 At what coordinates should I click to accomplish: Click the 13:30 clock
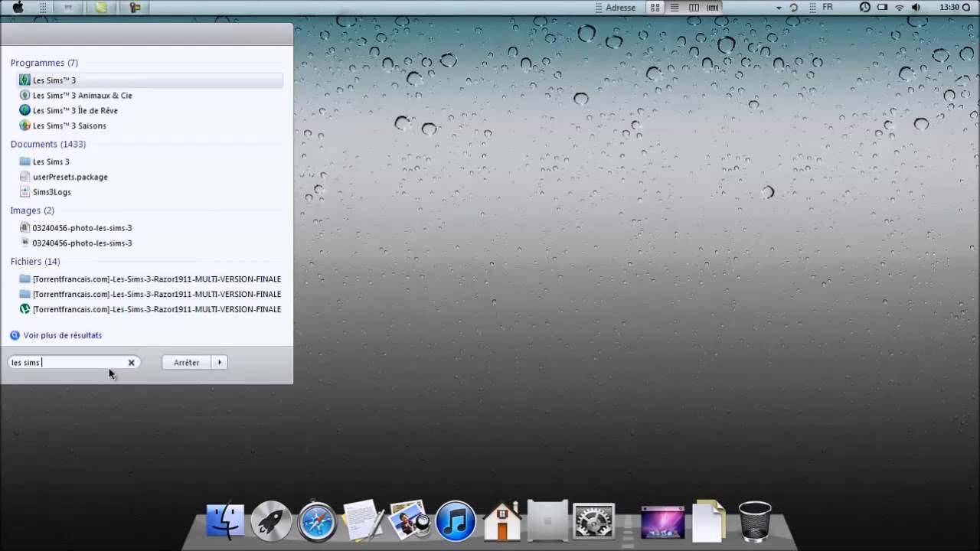tap(949, 8)
